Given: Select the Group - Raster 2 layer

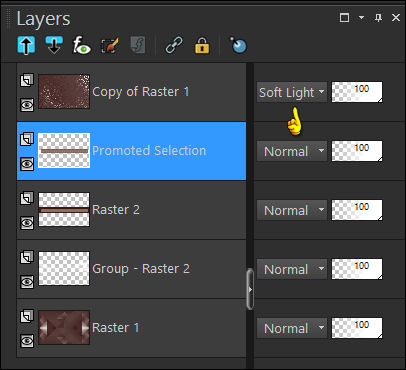Looking at the screenshot, I should click(131, 269).
